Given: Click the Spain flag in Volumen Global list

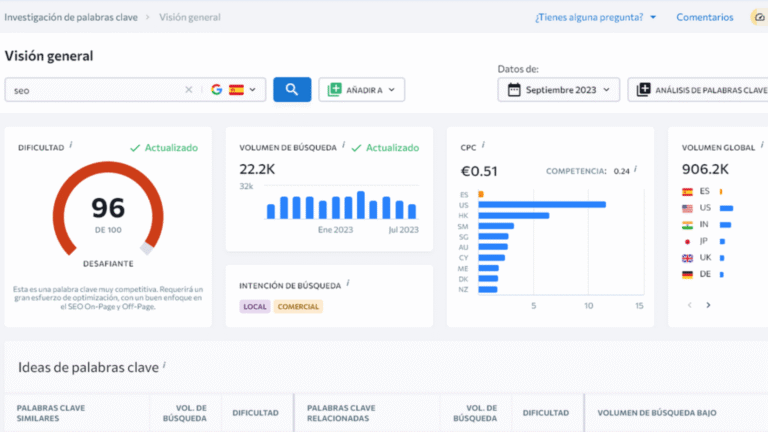Looking at the screenshot, I should 688,192.
